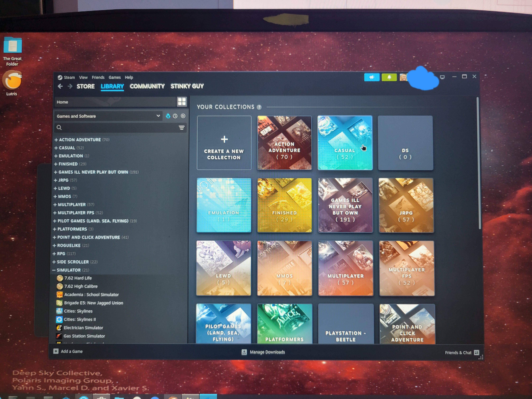Click the back navigation arrow
The height and width of the screenshot is (399, 532).
(x=60, y=86)
